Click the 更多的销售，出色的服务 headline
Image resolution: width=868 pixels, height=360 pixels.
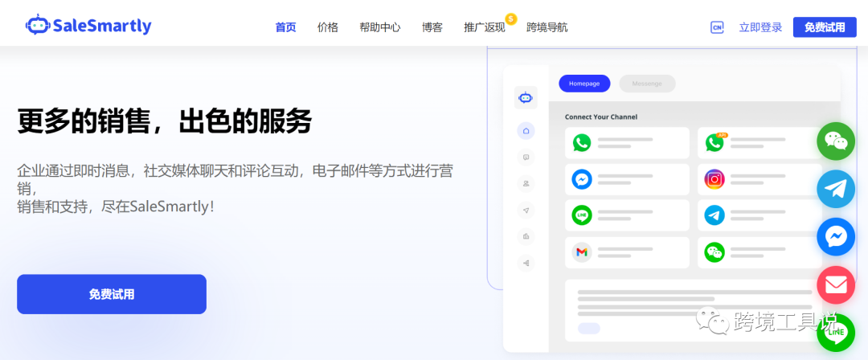click(164, 121)
